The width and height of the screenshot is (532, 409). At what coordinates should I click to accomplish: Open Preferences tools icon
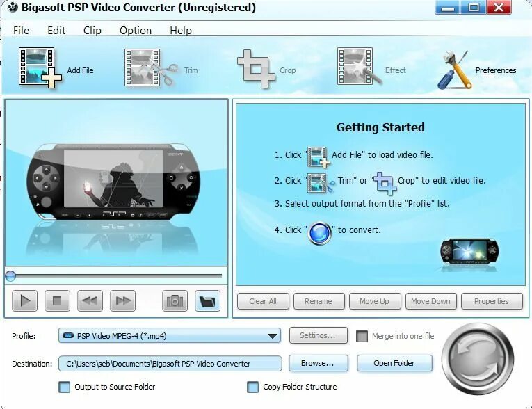point(454,70)
